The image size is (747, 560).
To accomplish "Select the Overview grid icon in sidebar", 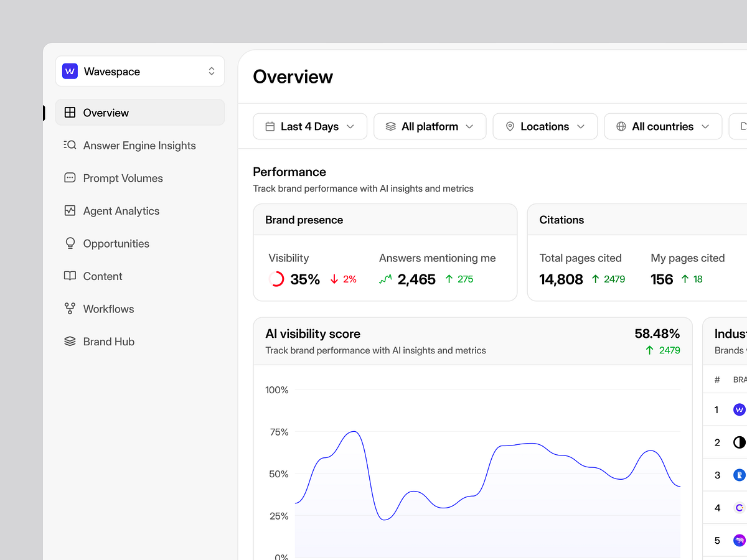I will click(x=70, y=113).
